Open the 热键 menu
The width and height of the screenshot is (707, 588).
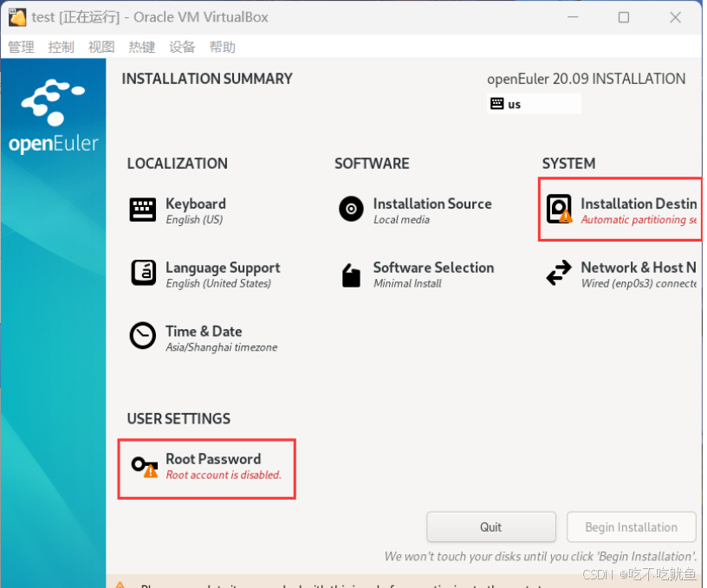coord(141,47)
